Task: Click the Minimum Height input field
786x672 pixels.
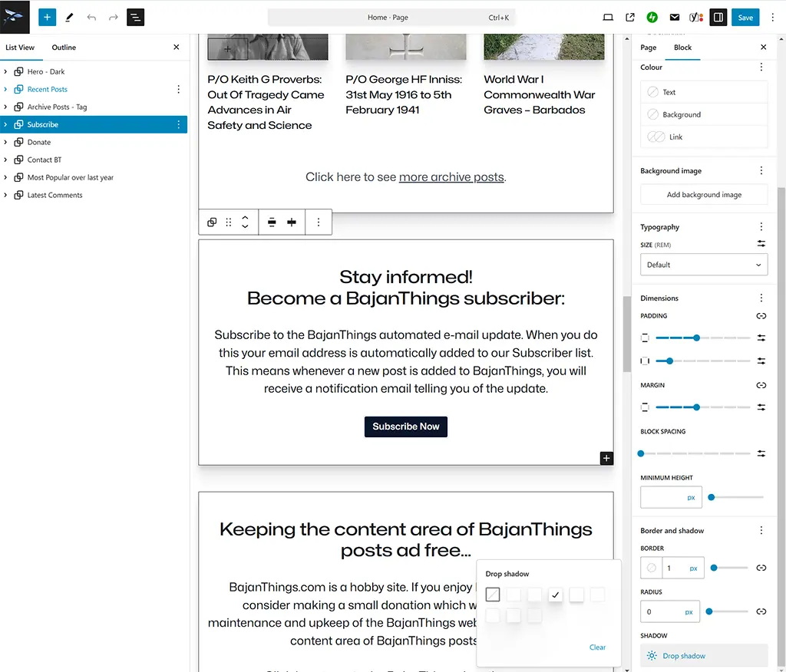Action: pyautogui.click(x=670, y=496)
